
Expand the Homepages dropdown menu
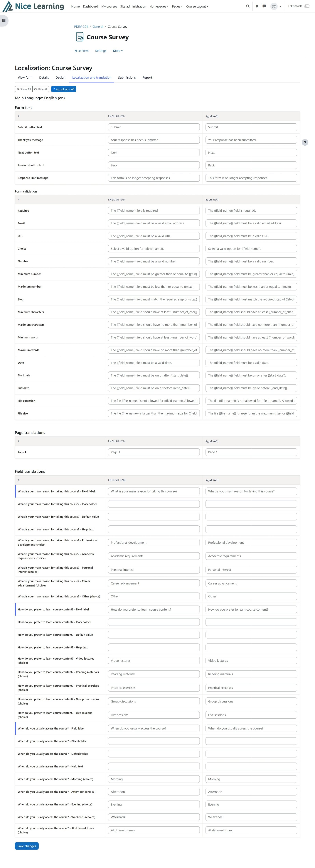pyautogui.click(x=159, y=6)
